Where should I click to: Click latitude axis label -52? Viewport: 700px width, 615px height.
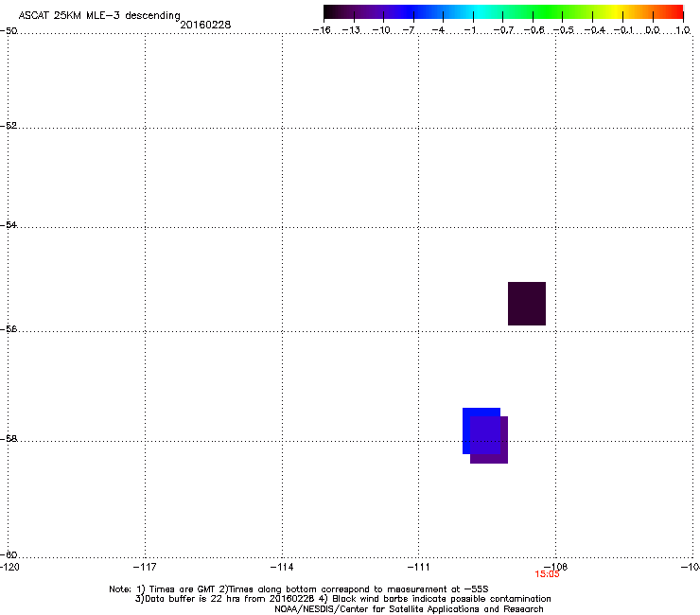tap(9, 126)
